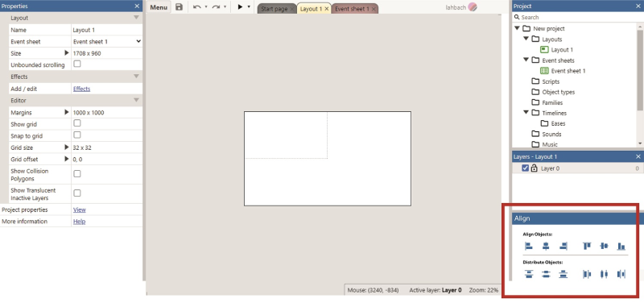
Task: Expand the Size property arrow
Action: (67, 53)
